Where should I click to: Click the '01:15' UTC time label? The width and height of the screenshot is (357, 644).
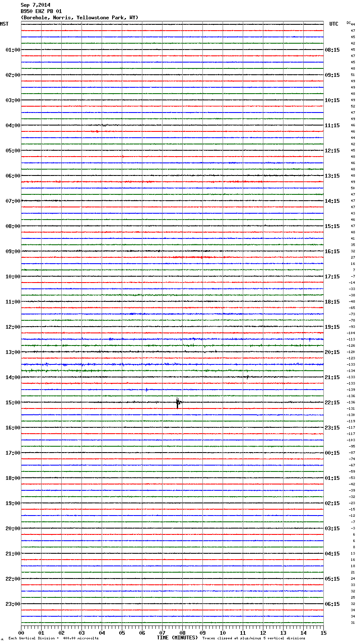click(x=332, y=478)
